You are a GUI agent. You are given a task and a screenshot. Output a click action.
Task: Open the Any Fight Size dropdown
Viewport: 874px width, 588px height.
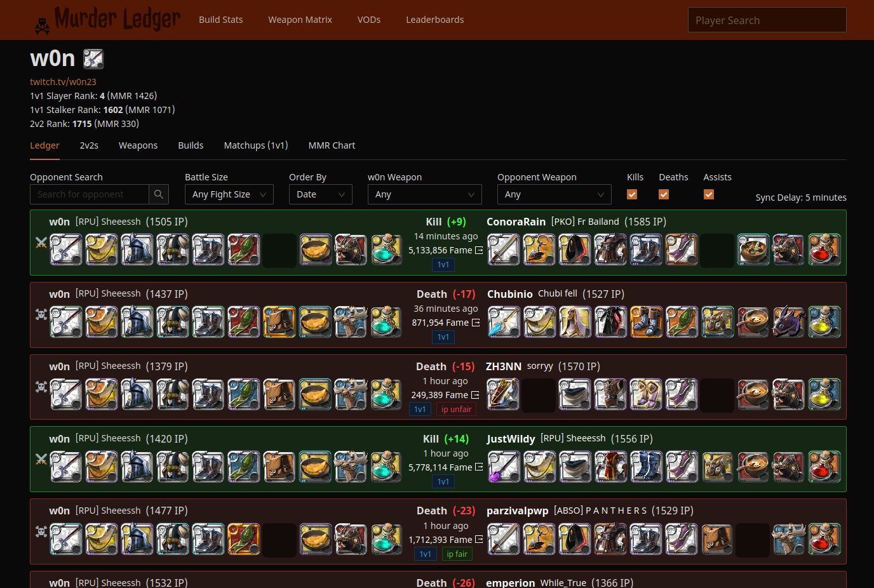coord(229,194)
